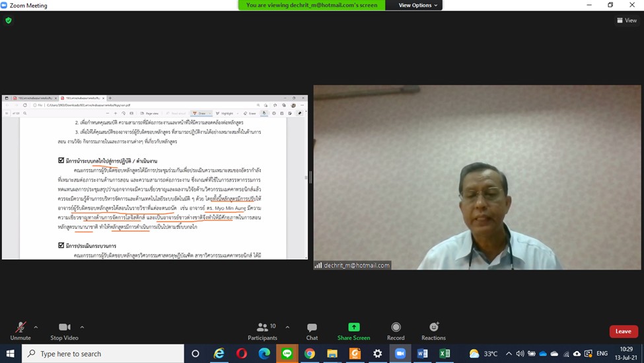Open Microsoft Word from the taskbar

click(422, 354)
